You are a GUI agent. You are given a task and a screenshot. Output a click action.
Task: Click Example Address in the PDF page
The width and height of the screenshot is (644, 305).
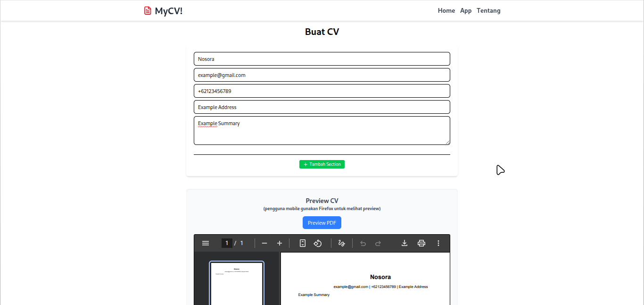point(413,287)
